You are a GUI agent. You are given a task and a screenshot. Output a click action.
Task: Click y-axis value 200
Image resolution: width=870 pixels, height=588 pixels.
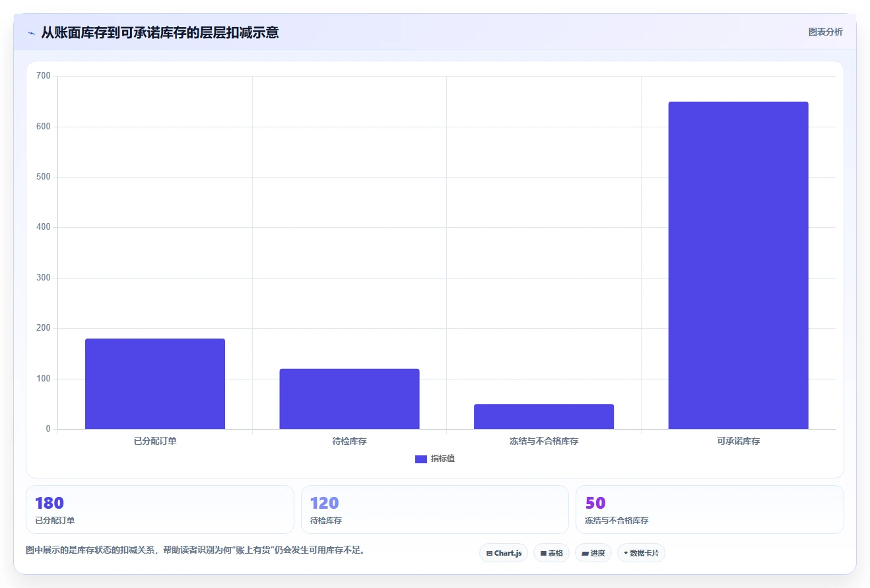[x=44, y=328]
